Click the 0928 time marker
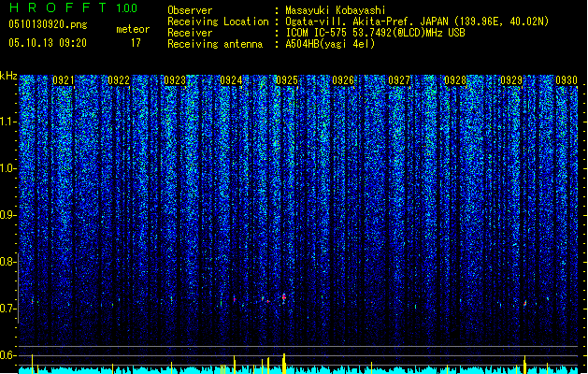This screenshot has width=588, height=374. click(455, 80)
